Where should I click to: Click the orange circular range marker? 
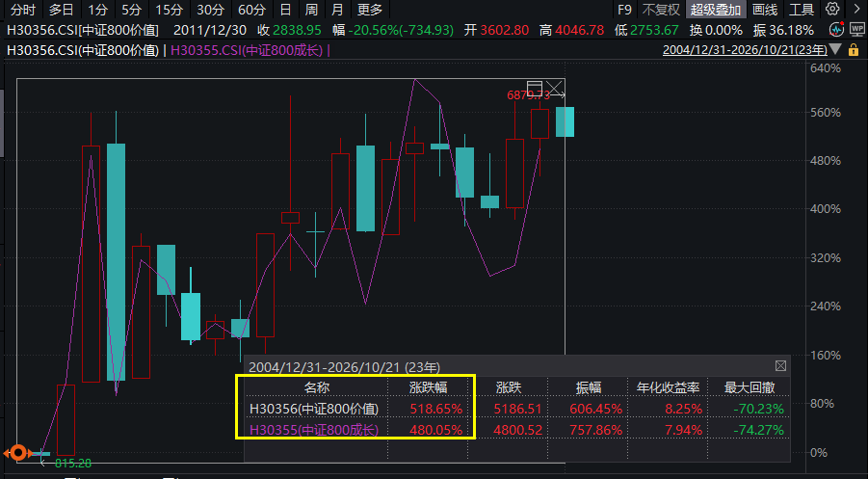click(18, 454)
